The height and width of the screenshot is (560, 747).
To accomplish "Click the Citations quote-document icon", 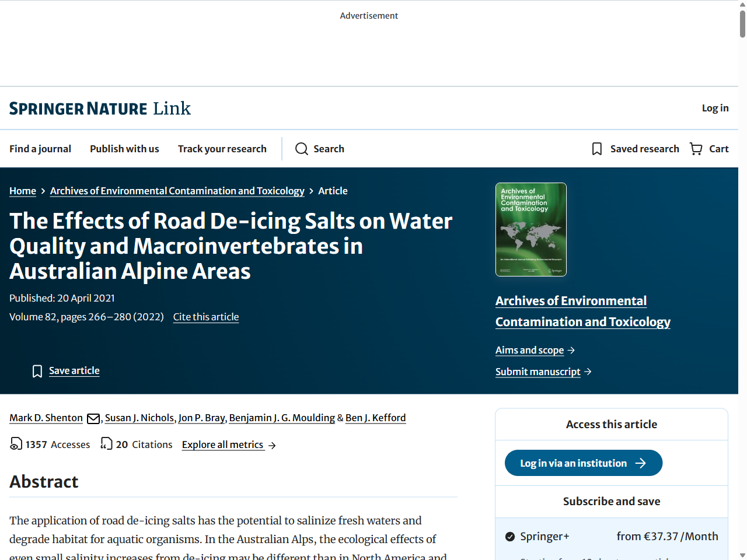I will click(106, 444).
